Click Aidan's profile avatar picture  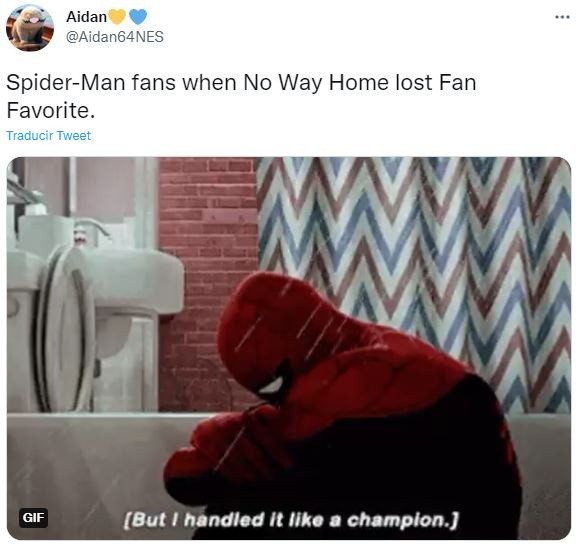pyautogui.click(x=30, y=27)
